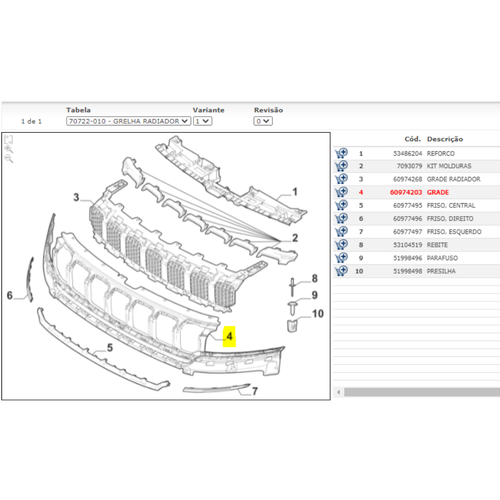
Task: Click the fit-to-frame diagram icon
Action: click(9, 139)
